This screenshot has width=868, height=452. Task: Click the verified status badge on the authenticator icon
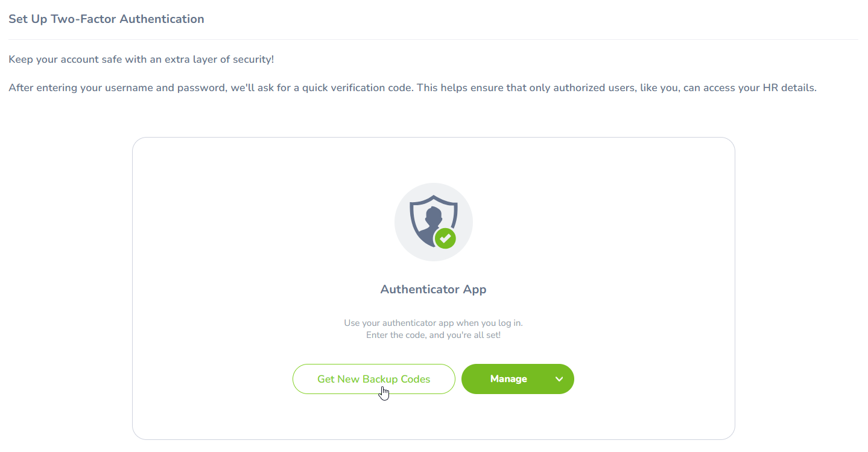444,240
